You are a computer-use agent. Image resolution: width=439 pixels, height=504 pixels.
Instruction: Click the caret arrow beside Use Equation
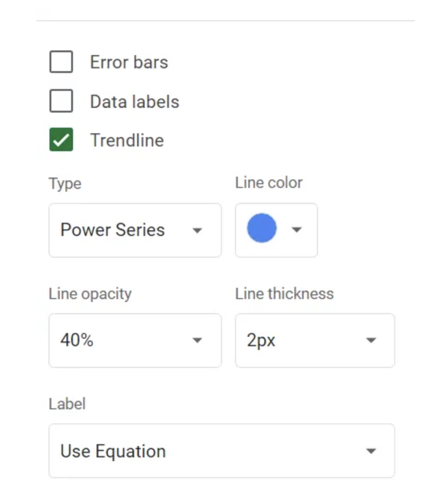point(371,451)
